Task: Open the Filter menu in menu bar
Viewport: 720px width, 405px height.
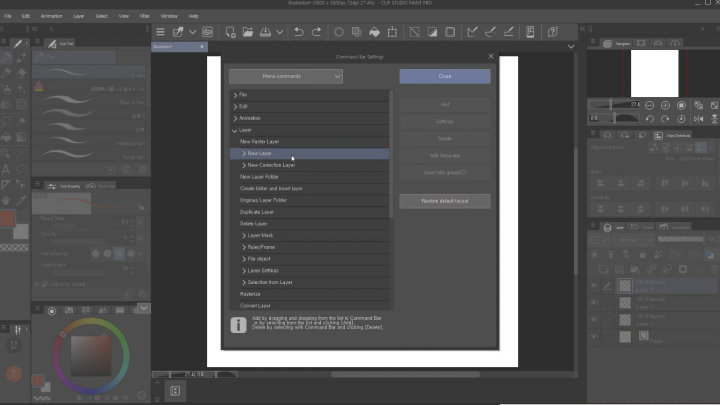Action: [145, 16]
